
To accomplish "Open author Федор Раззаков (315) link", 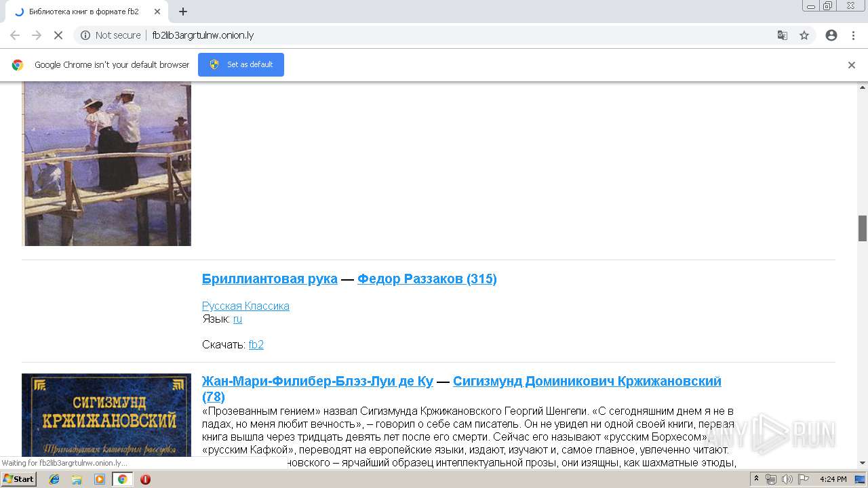I will coord(427,279).
